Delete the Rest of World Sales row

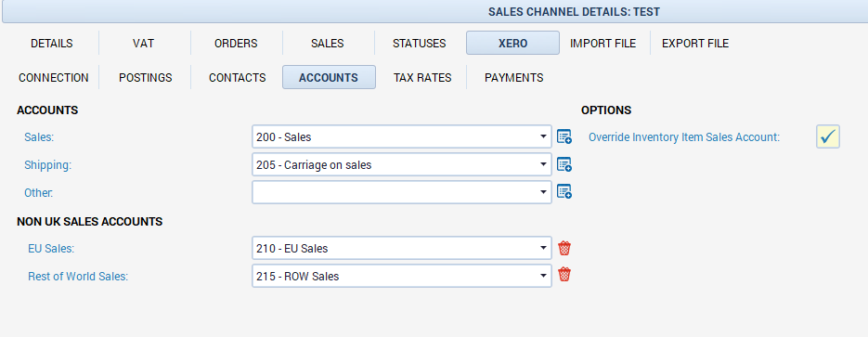564,275
